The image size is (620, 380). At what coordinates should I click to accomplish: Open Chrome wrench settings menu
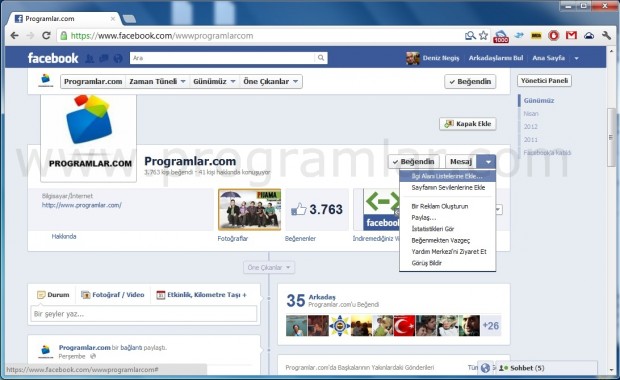(607, 36)
